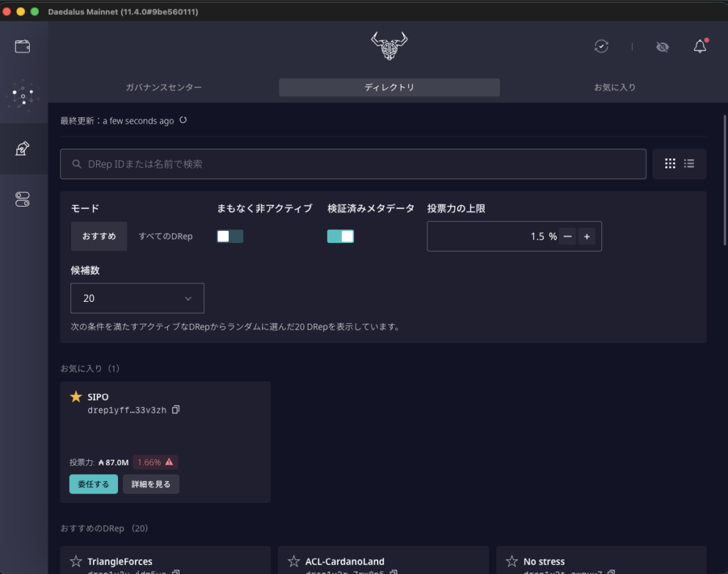The image size is (728, 574).
Task: Click the Daedalus bull logo
Action: (389, 45)
